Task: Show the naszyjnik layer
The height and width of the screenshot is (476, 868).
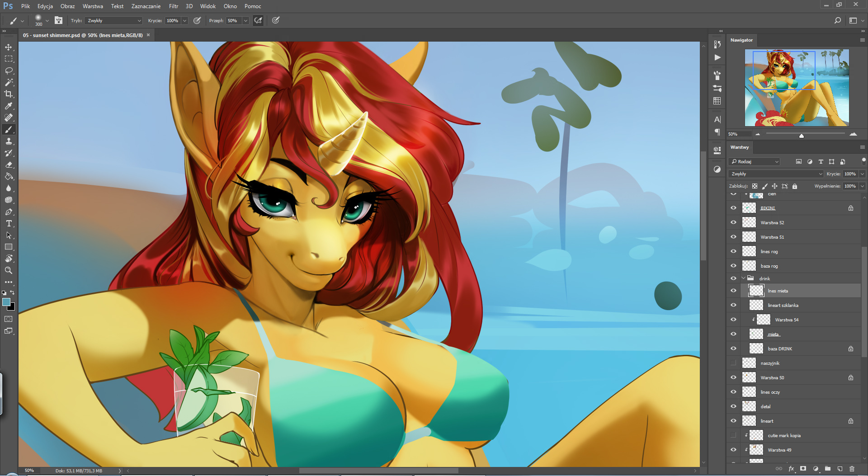Action: [733, 363]
